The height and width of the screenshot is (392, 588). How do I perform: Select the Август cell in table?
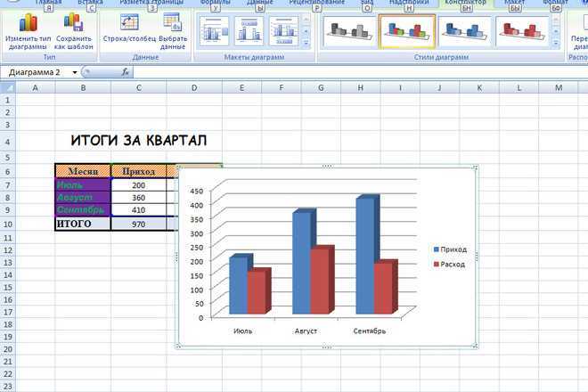(x=83, y=197)
